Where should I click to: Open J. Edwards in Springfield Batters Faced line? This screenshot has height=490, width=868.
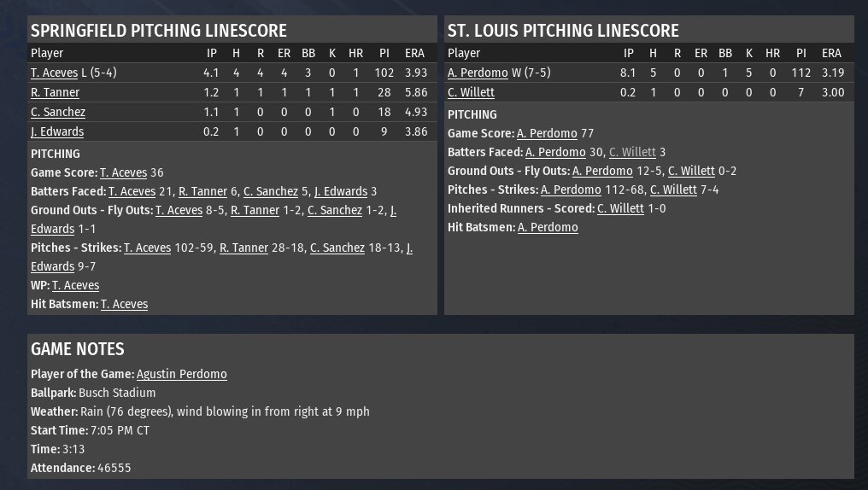340,191
